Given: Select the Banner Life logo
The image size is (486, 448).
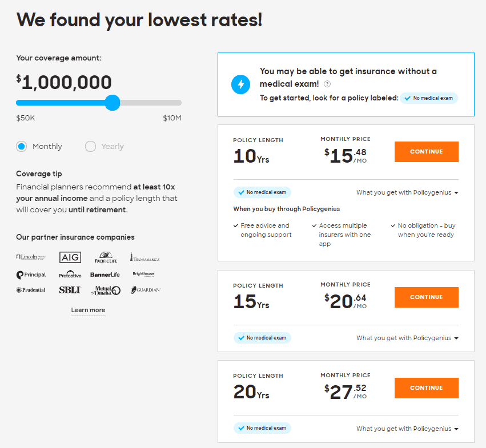Looking at the screenshot, I should pyautogui.click(x=105, y=274).
